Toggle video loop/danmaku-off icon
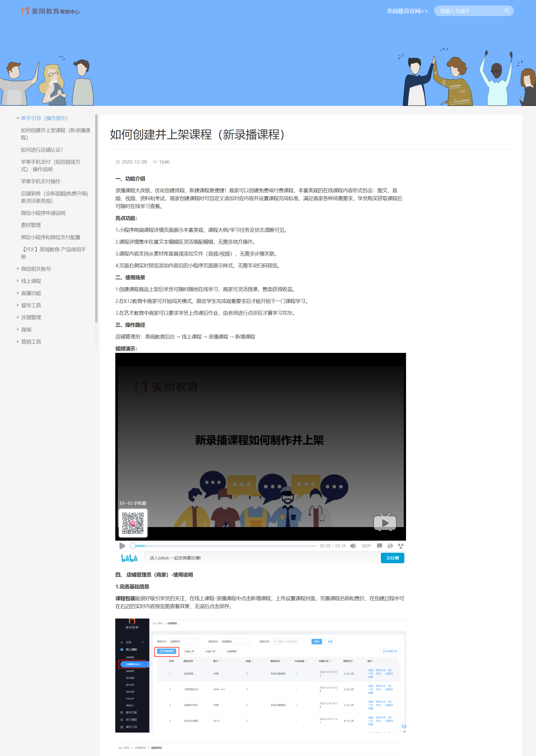The image size is (536, 756). pyautogui.click(x=390, y=546)
